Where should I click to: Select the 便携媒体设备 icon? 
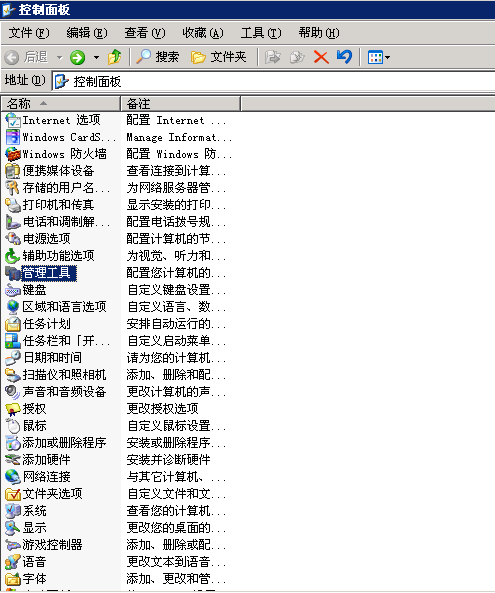12,171
